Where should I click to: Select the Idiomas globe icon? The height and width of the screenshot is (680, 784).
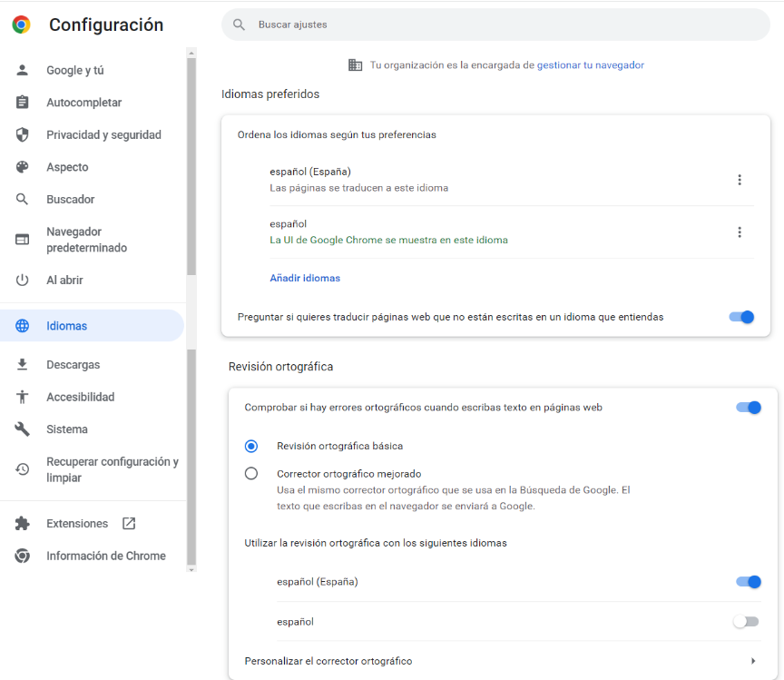pyautogui.click(x=23, y=325)
